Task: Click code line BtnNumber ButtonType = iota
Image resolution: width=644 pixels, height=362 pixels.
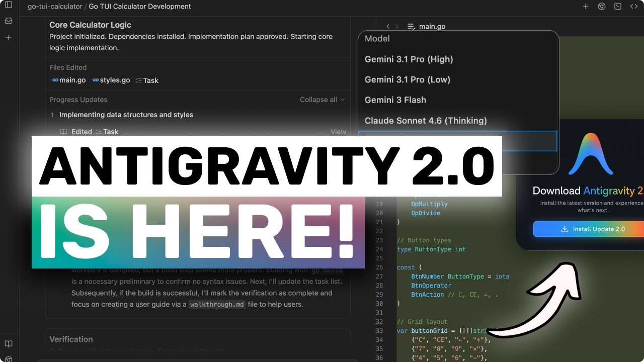Action: (460, 276)
